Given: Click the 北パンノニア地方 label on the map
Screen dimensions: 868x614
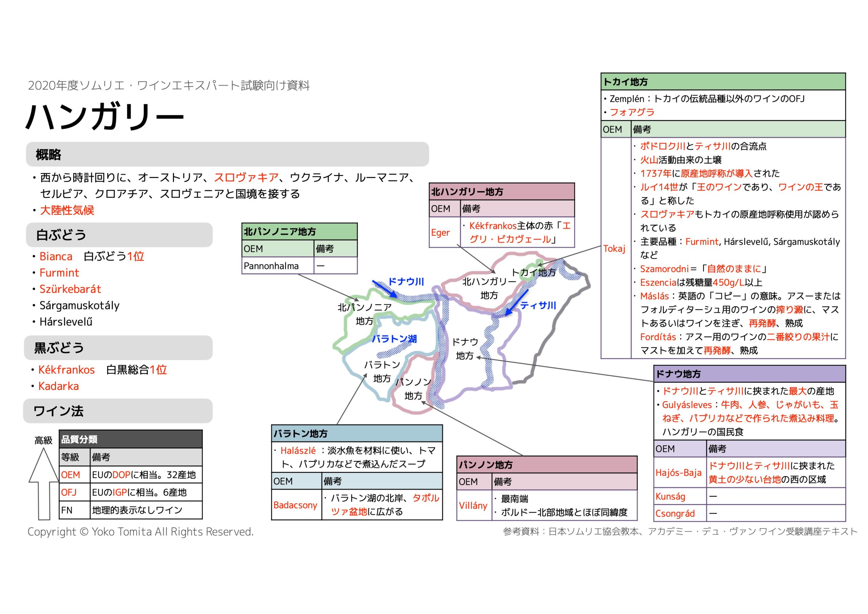Looking at the screenshot, I should 364,314.
